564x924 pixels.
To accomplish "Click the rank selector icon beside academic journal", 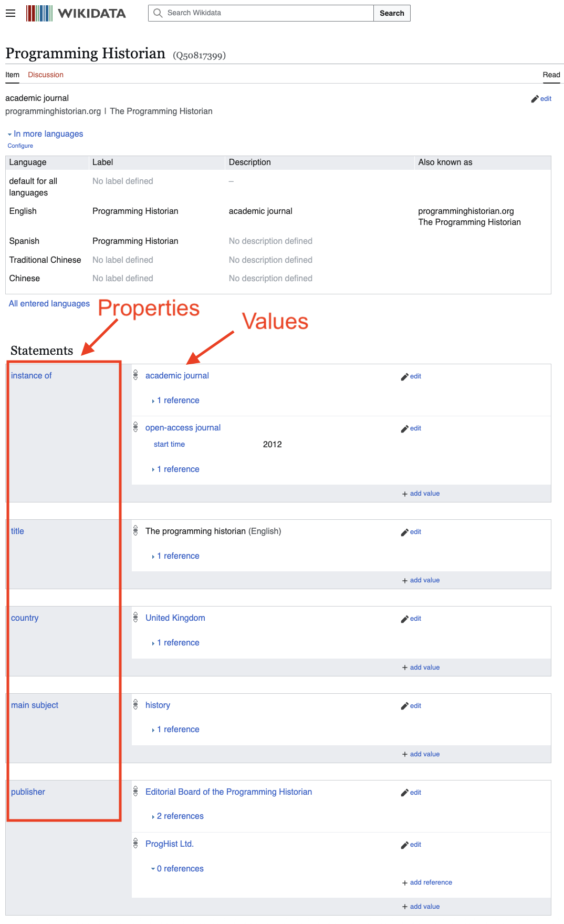I will [135, 375].
